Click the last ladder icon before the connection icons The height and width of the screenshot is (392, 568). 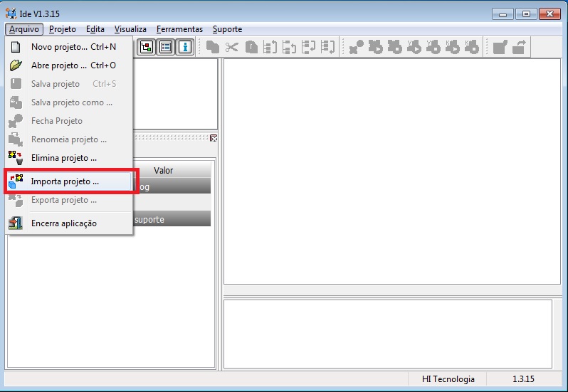pos(327,47)
